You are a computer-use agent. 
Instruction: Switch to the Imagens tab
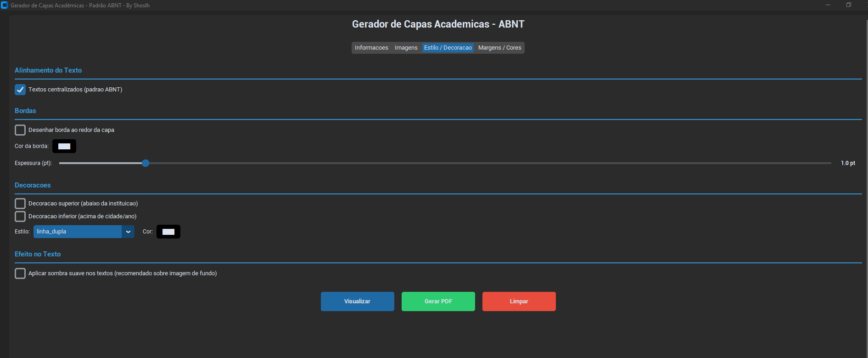pyautogui.click(x=406, y=48)
